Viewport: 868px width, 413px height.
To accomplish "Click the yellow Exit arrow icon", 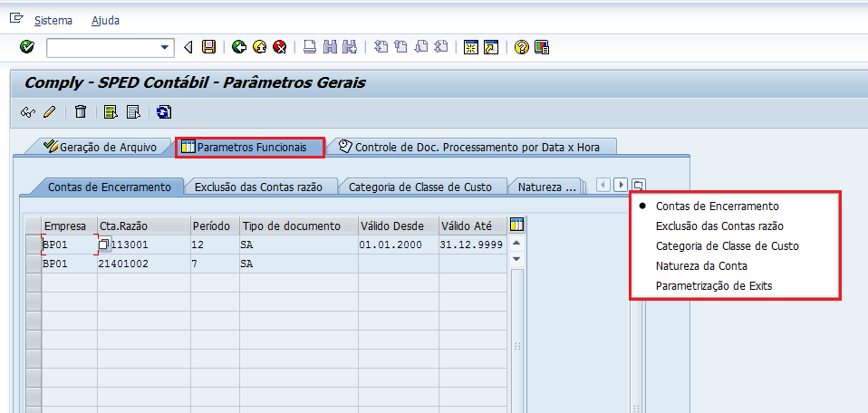I will pyautogui.click(x=260, y=47).
